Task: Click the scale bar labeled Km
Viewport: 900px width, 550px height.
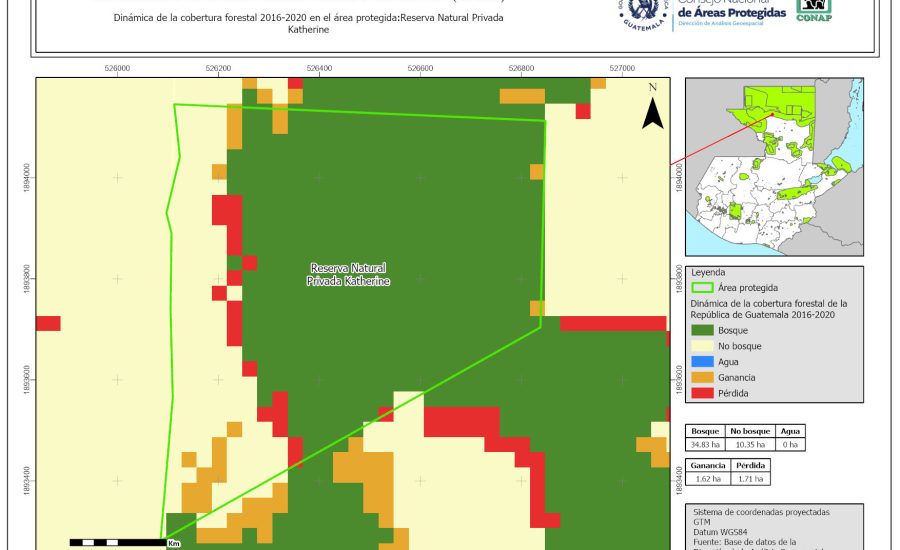Action: [x=117, y=542]
